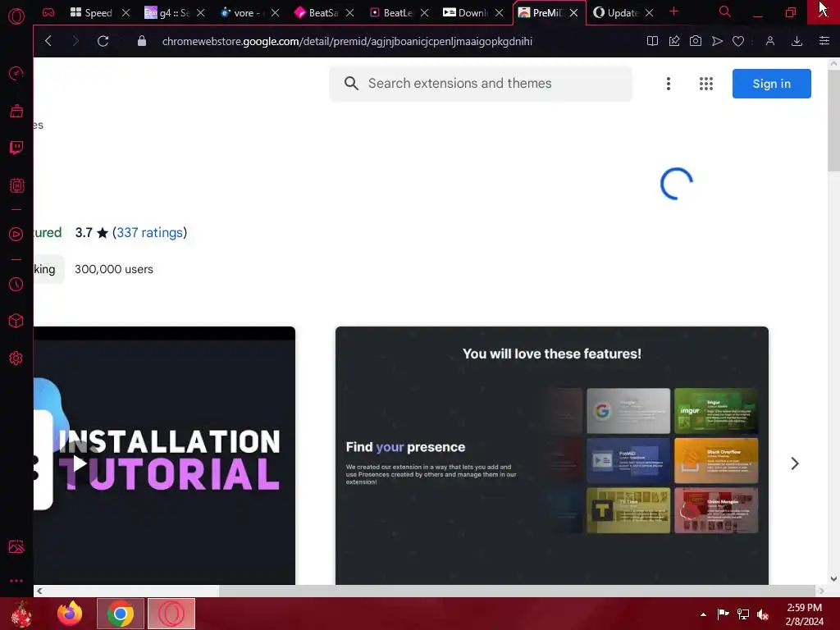
Task: Open the picture icon in sidebar
Action: click(x=16, y=546)
